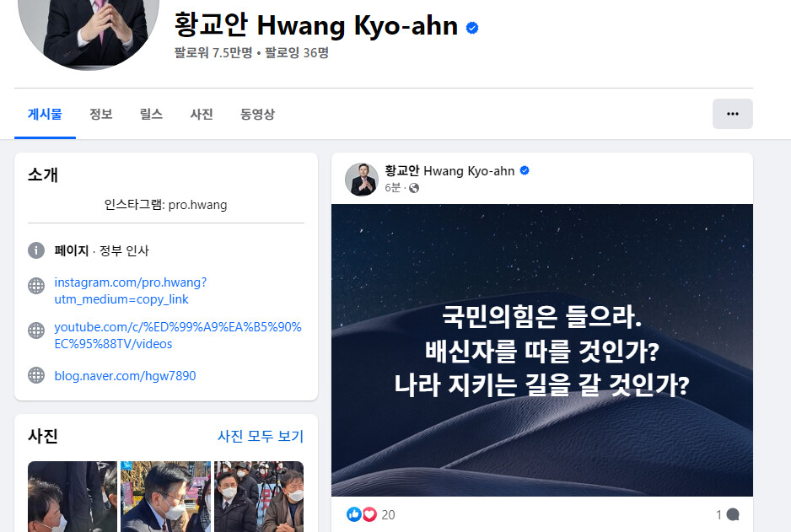Open the post image with 국민의힘은 들으라 text
791x532 pixels.
(x=541, y=350)
